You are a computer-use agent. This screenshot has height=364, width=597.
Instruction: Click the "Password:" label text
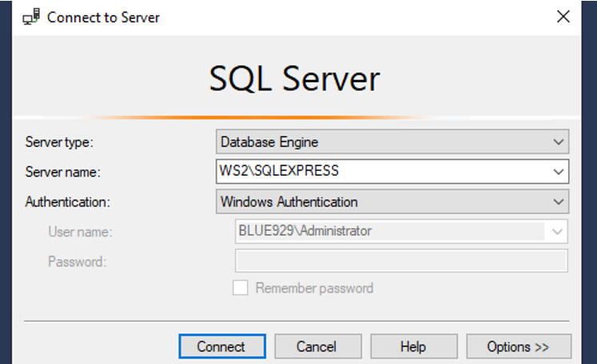(x=77, y=261)
